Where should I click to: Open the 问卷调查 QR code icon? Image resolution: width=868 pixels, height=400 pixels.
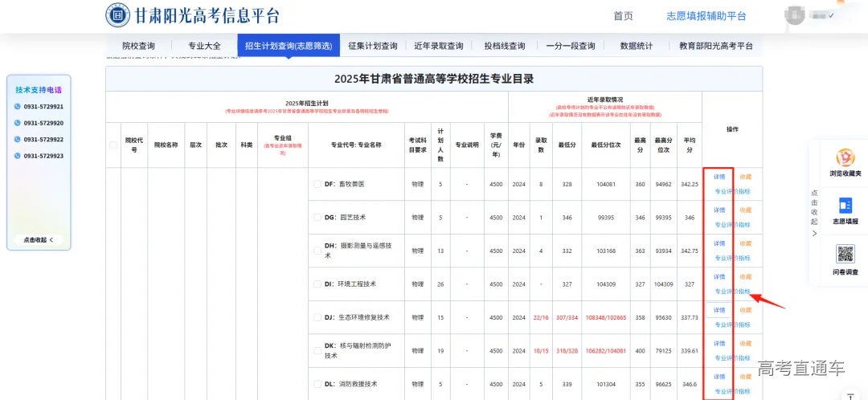coord(845,254)
